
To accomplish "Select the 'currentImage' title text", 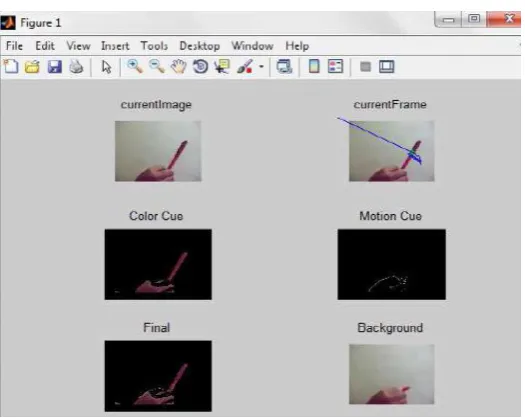I will tap(156, 104).
